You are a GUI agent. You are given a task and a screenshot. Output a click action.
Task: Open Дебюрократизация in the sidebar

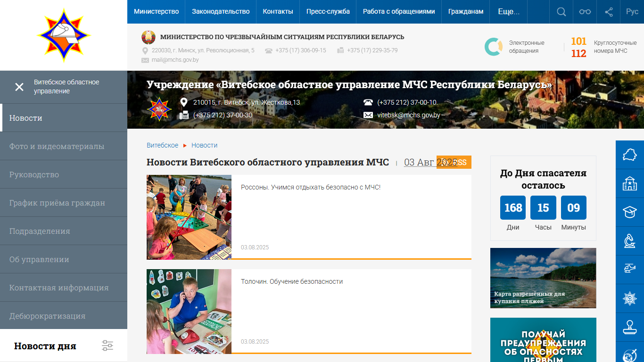coord(64,316)
